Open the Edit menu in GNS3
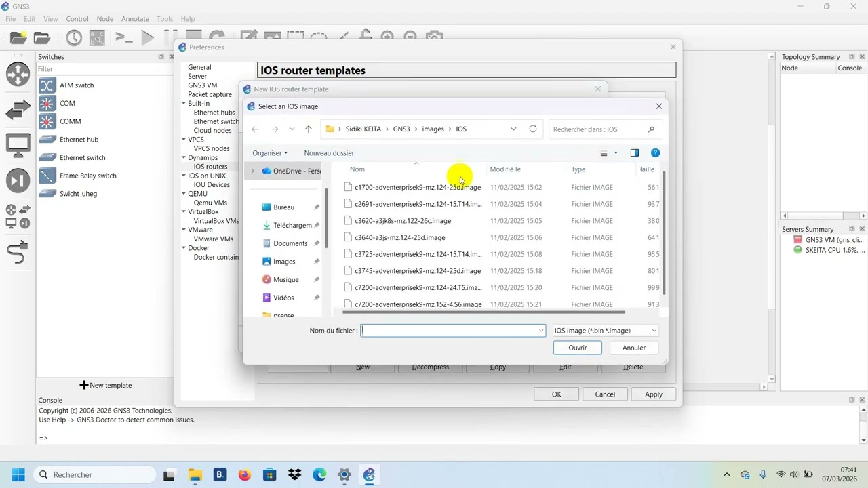The image size is (868, 488). pyautogui.click(x=29, y=19)
